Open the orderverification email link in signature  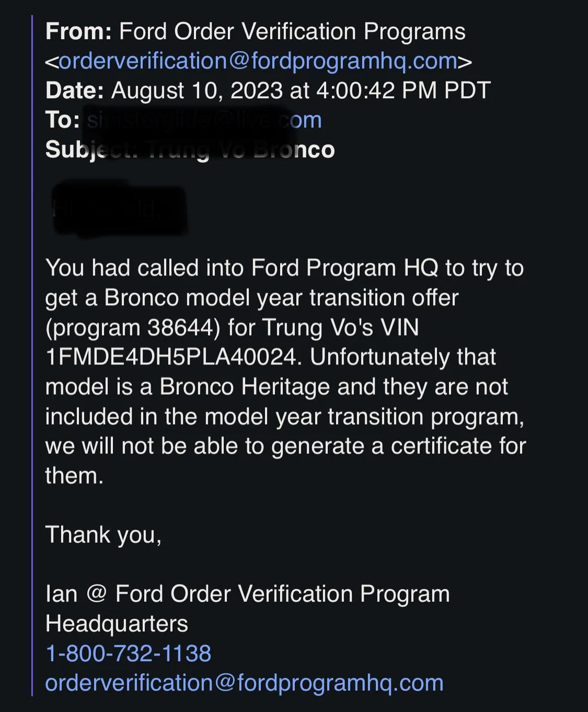[x=245, y=683]
